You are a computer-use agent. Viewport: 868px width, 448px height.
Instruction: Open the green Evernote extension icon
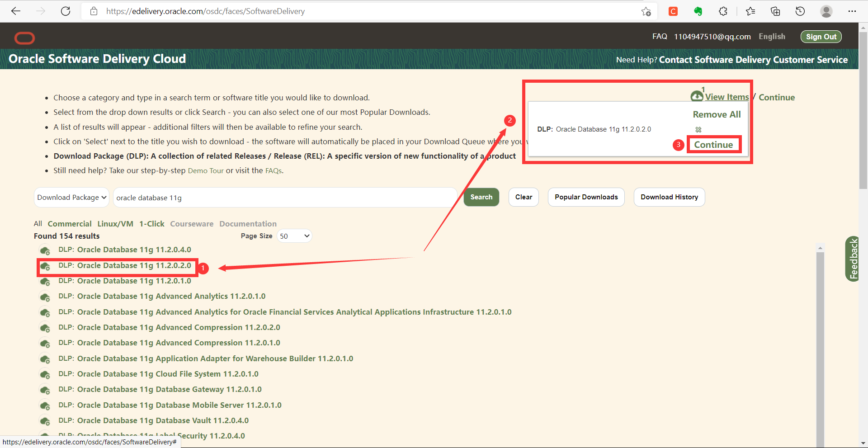tap(698, 11)
